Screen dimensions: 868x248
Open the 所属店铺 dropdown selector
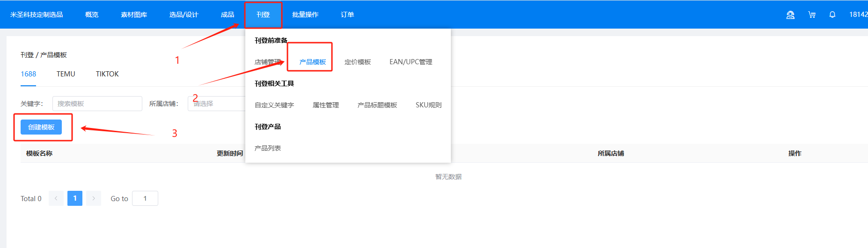(216, 104)
